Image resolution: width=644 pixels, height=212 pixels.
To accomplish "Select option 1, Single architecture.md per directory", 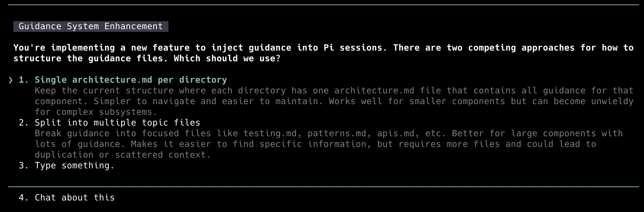I will [131, 79].
